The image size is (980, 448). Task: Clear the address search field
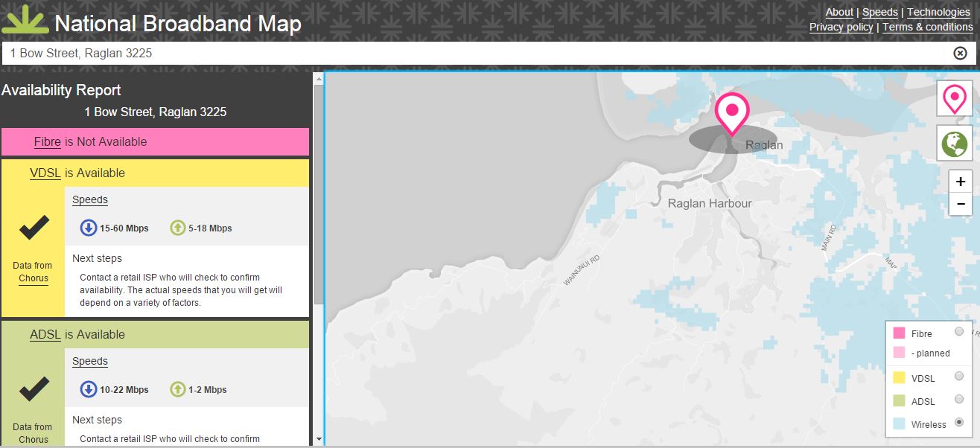pos(960,53)
